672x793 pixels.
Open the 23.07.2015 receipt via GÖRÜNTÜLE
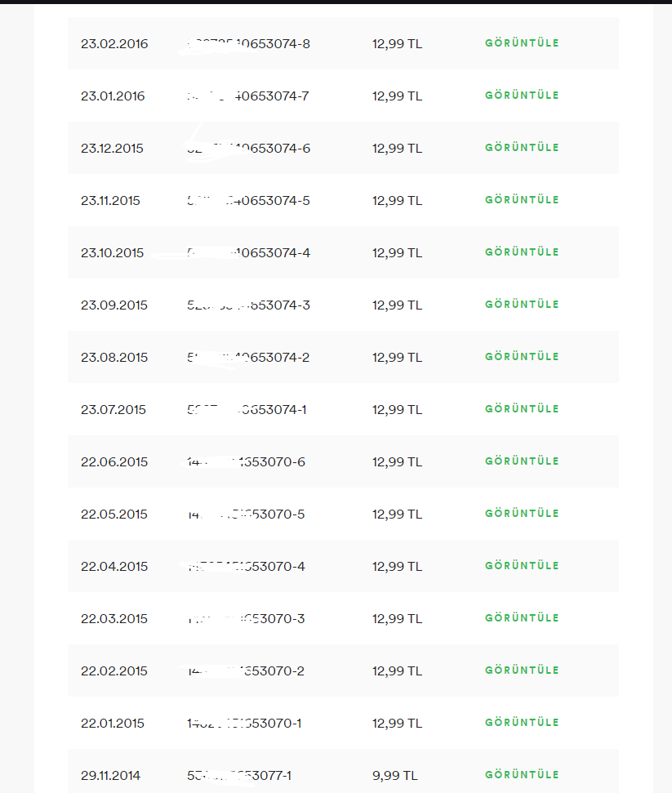point(522,408)
